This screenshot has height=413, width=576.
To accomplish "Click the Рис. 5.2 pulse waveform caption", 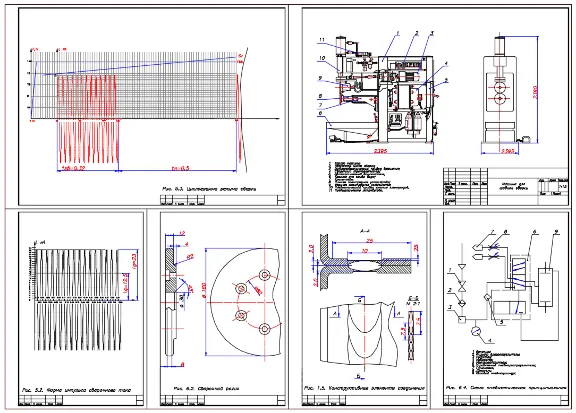I will tap(76, 390).
